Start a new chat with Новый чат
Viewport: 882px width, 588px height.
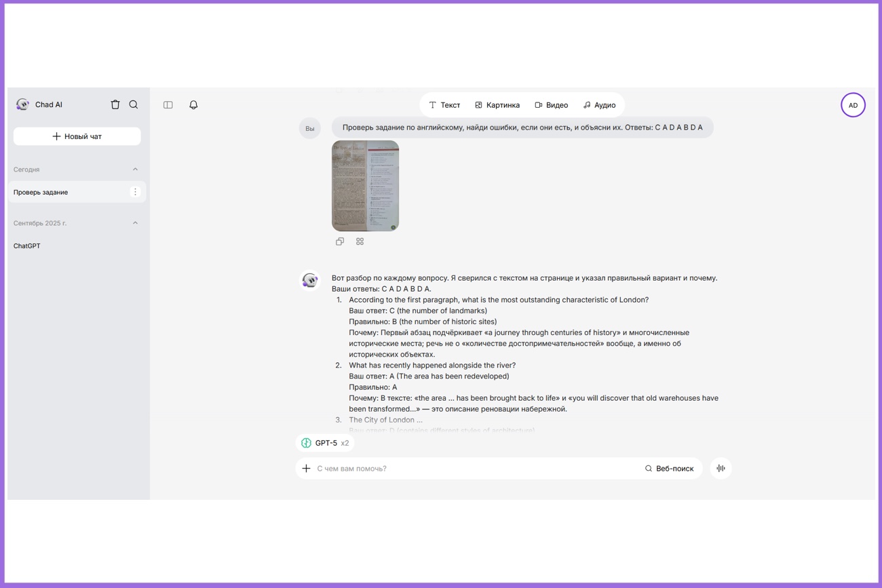[77, 136]
